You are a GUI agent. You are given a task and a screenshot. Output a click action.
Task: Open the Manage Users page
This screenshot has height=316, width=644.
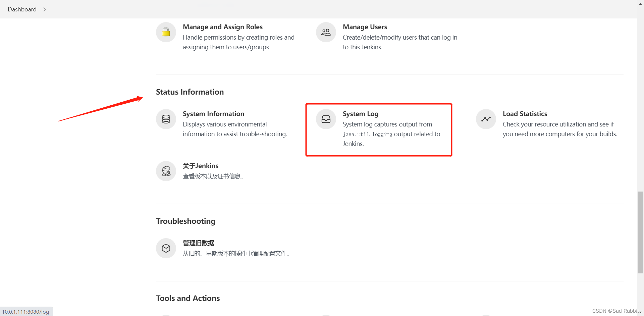[x=365, y=27]
